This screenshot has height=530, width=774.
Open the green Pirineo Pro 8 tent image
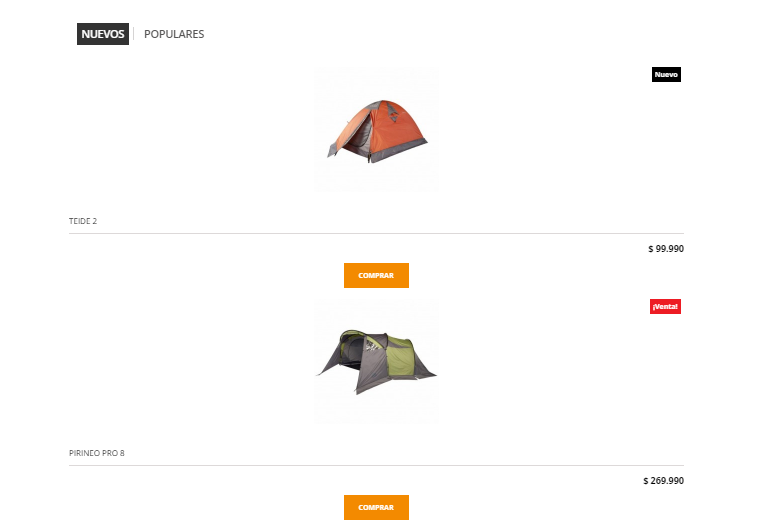pos(376,362)
